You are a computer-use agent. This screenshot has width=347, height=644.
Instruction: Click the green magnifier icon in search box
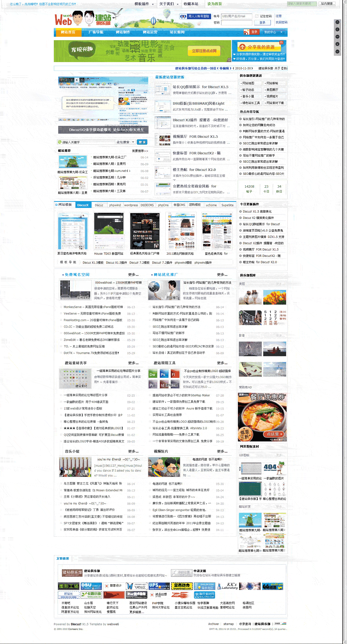[60, 142]
